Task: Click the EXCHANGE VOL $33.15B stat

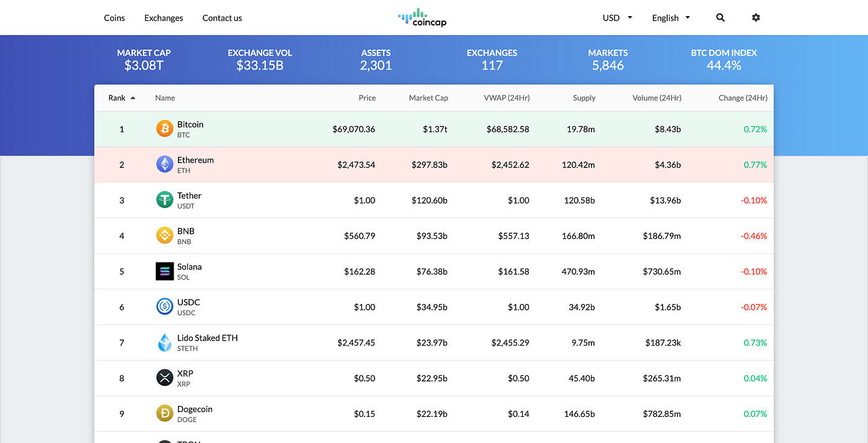Action: [260, 60]
